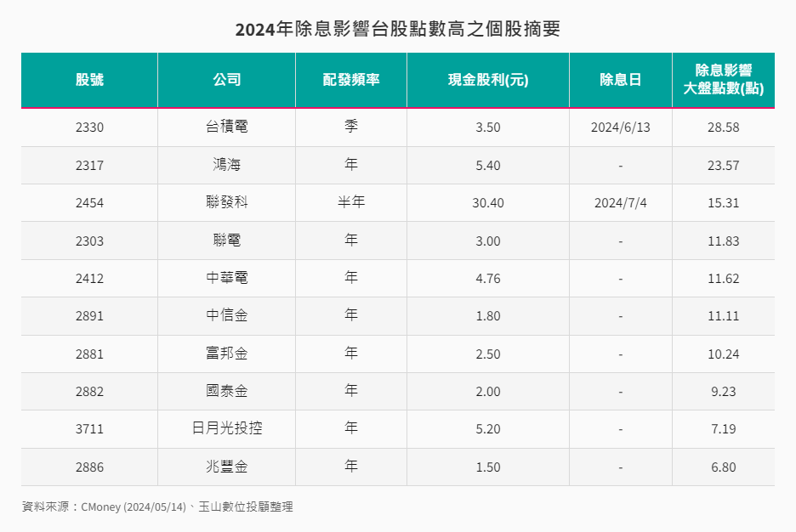The width and height of the screenshot is (796, 532).
Task: Click stock code 2882
Action: (x=89, y=392)
